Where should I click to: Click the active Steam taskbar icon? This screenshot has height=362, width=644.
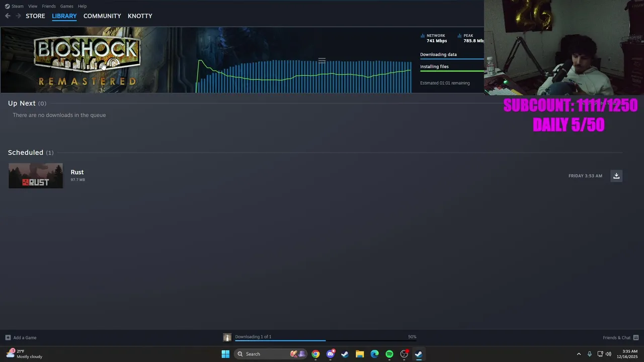(419, 354)
